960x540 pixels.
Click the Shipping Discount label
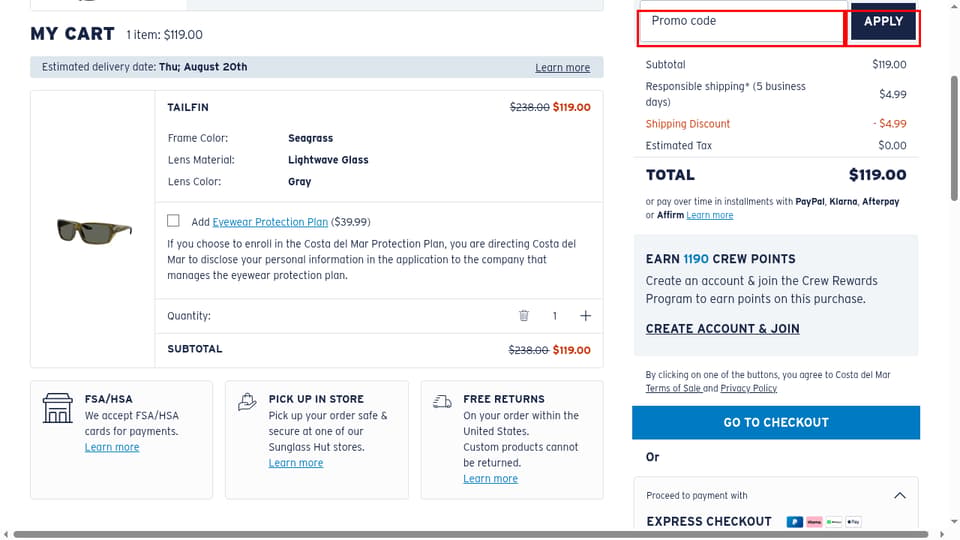pyautogui.click(x=688, y=124)
